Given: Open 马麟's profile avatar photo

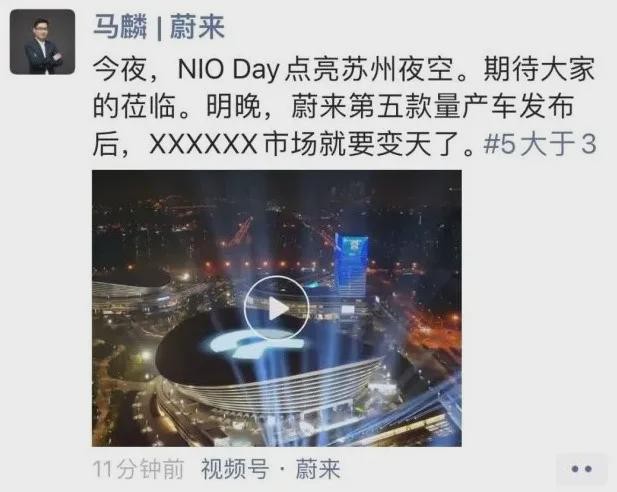Looking at the screenshot, I should pos(42,42).
